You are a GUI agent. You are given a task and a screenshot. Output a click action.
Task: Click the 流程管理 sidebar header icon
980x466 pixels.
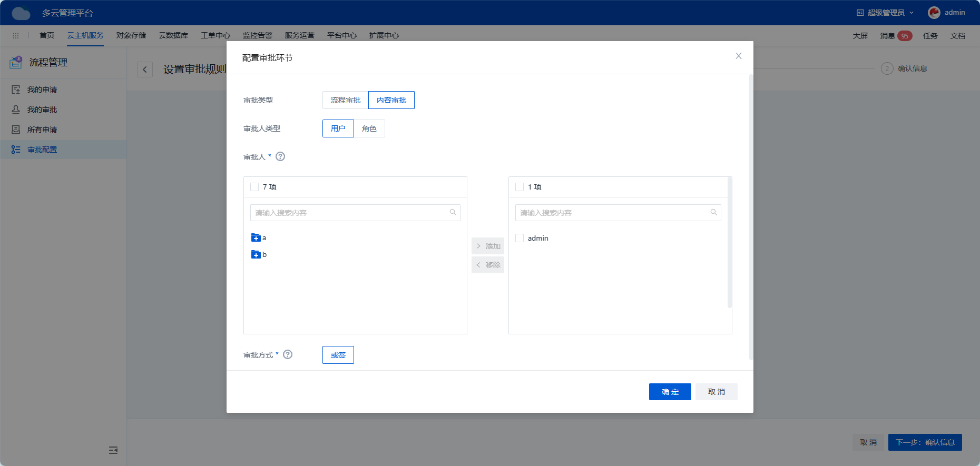click(16, 63)
